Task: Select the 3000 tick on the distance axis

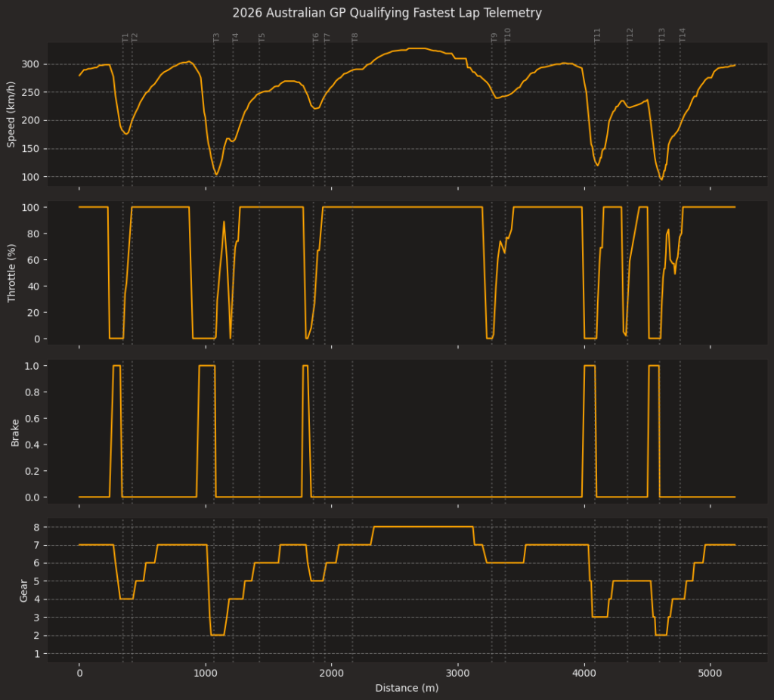Action: point(457,673)
